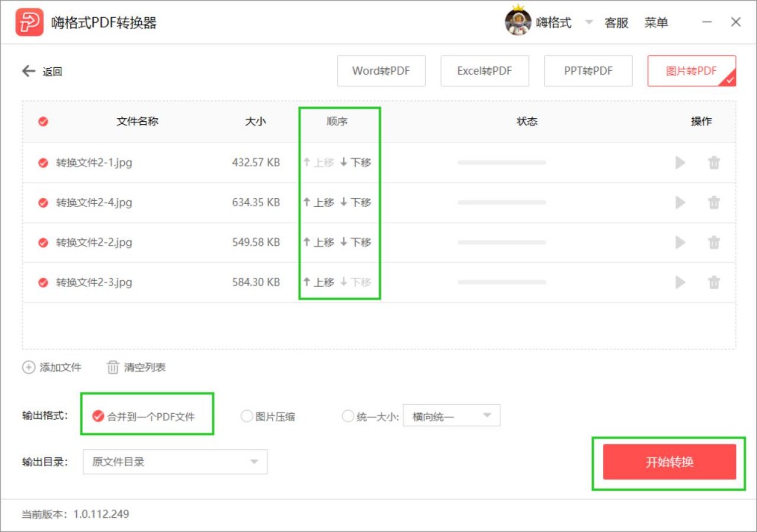Move 转换文件2-2.jpg down with 下移
Image resolution: width=757 pixels, height=532 pixels.
(x=356, y=242)
